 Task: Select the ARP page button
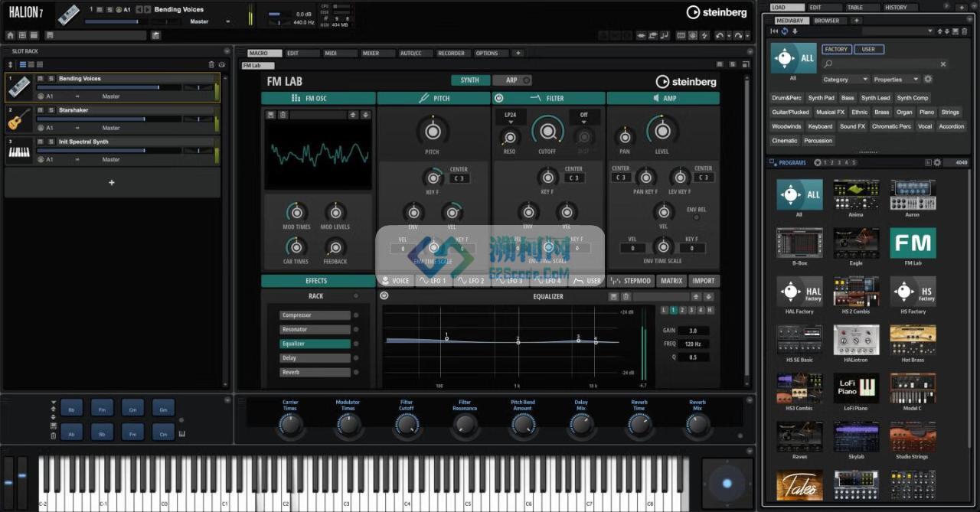coord(511,80)
